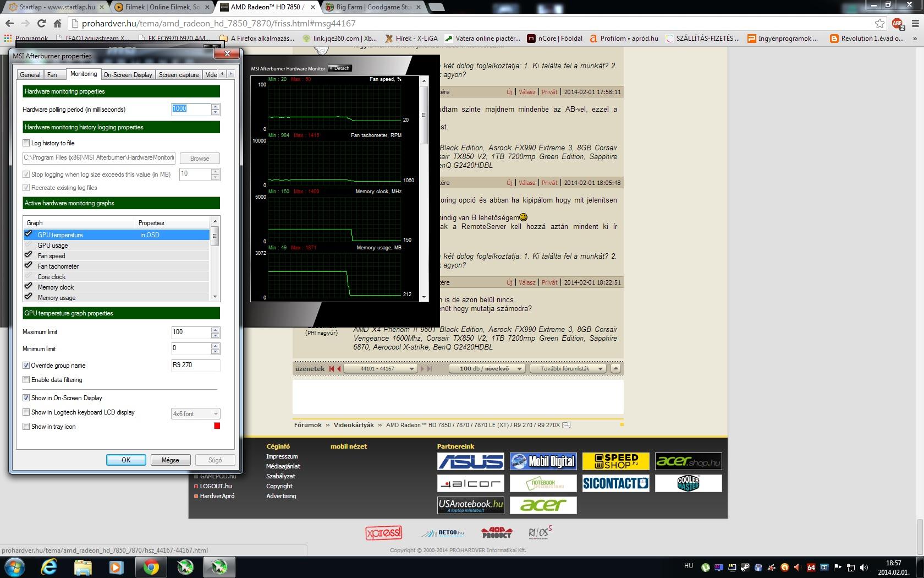Click the envelope icon beside the forum breadcrumb

tap(566, 425)
